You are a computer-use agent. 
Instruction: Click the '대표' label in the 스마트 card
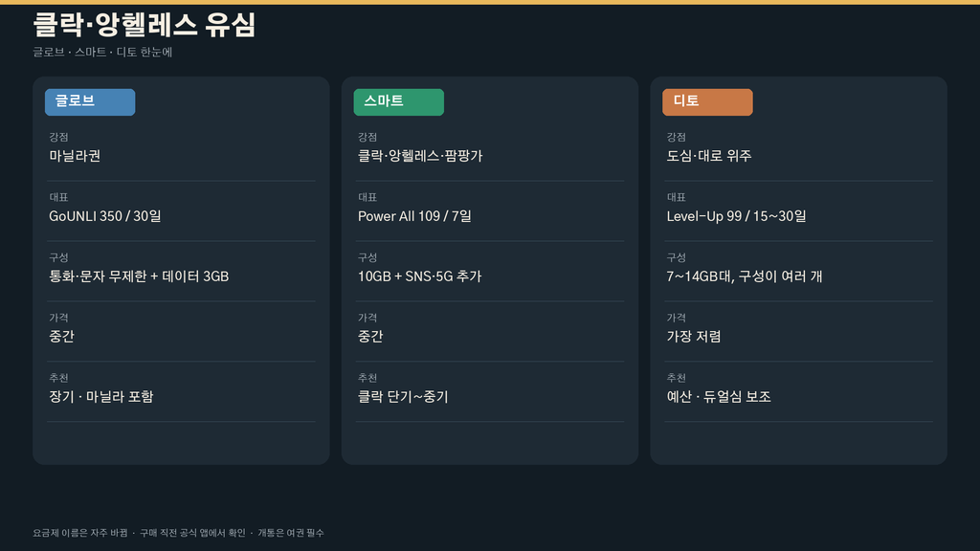pos(367,197)
